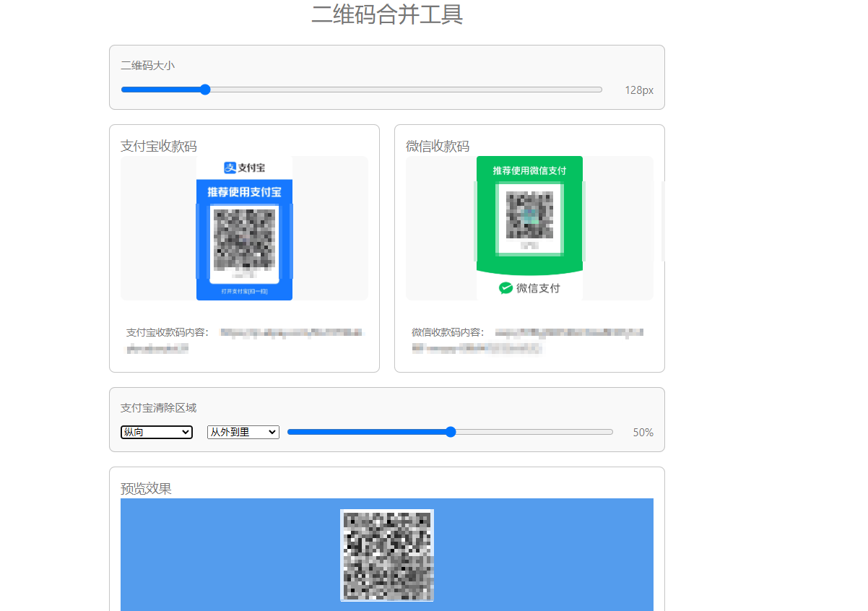Click the 微信收款码内容 label
The height and width of the screenshot is (611, 868).
point(447,332)
